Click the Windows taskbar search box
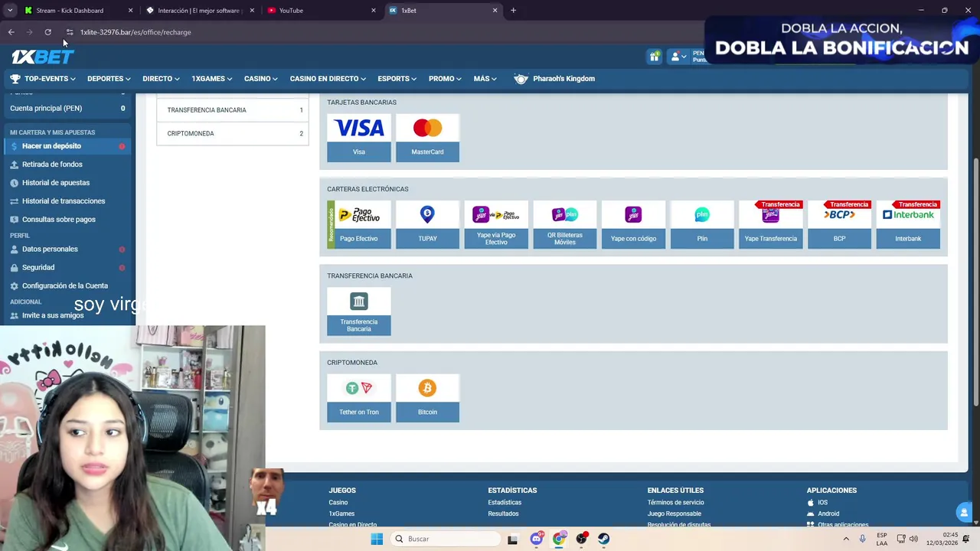 click(446, 539)
